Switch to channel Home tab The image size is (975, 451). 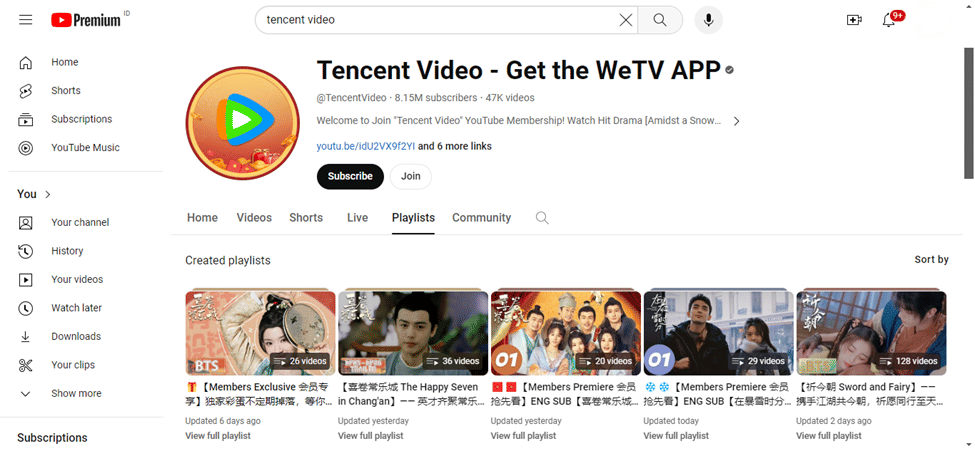click(202, 218)
